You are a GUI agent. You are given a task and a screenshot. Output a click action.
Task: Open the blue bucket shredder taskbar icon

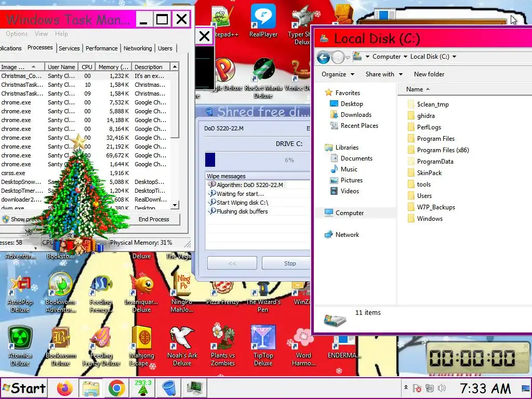[x=169, y=388]
